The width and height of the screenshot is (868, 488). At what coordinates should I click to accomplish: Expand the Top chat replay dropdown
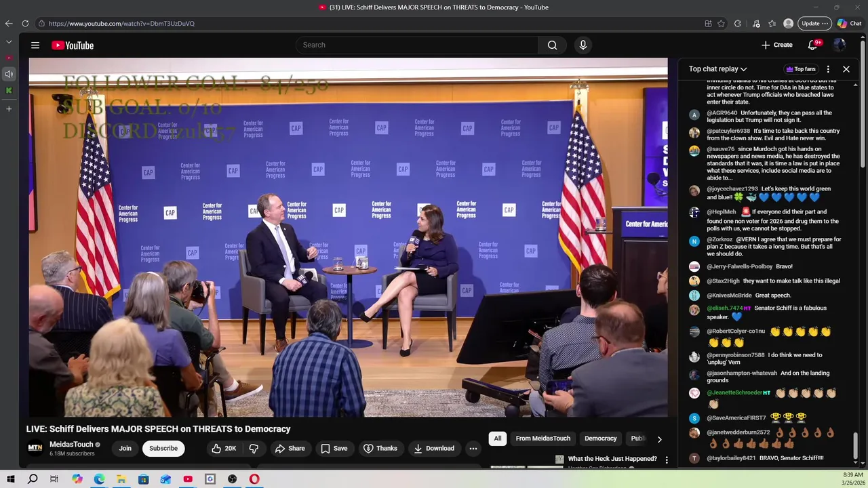point(717,69)
